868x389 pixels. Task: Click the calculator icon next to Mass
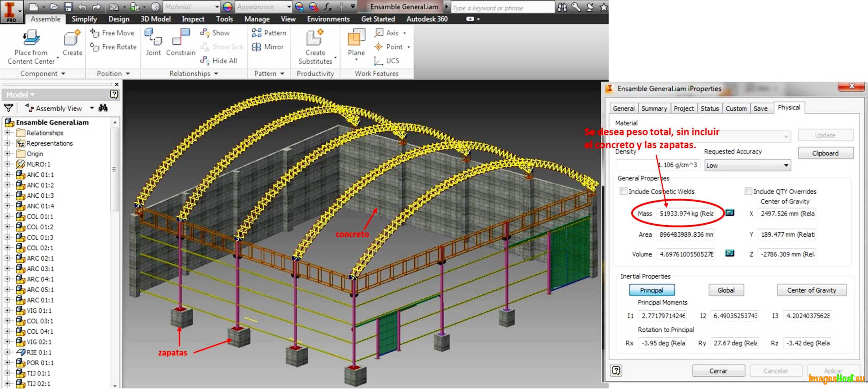pos(729,212)
